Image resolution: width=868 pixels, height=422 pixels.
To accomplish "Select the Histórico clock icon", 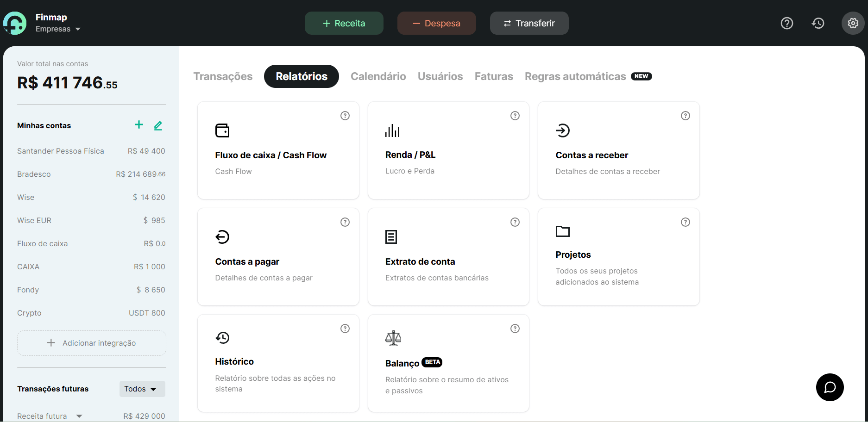I will click(x=222, y=338).
